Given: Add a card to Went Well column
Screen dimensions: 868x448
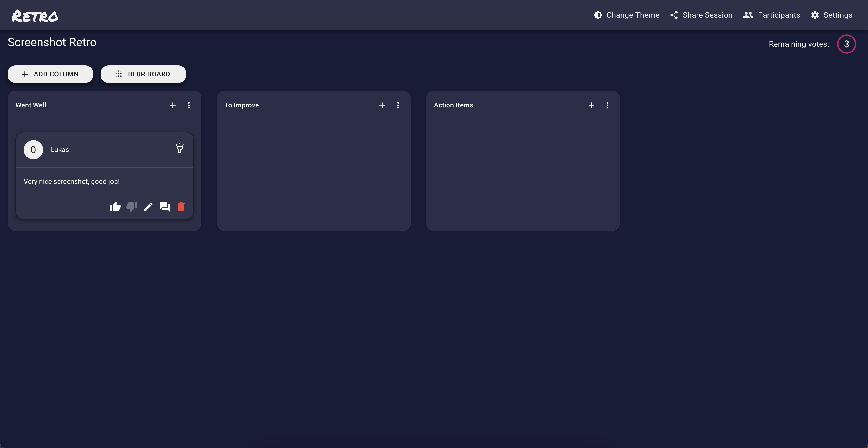Looking at the screenshot, I should 173,105.
